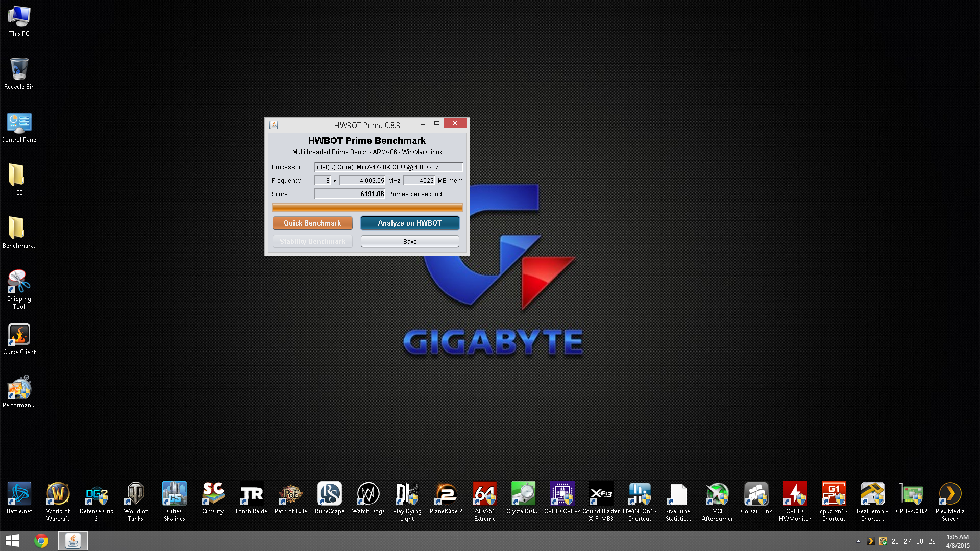Open the RivaTuner Statistics shortcut
Screen dimensions: 980x551
(x=679, y=502)
